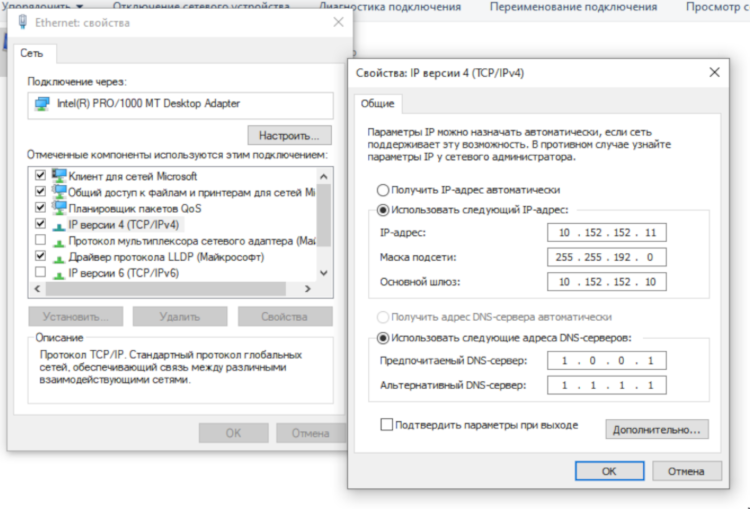Uncheck the IP версии 4 (TCP/IPv4) checkbox
Screen dimensions: 750x509
click(x=40, y=225)
